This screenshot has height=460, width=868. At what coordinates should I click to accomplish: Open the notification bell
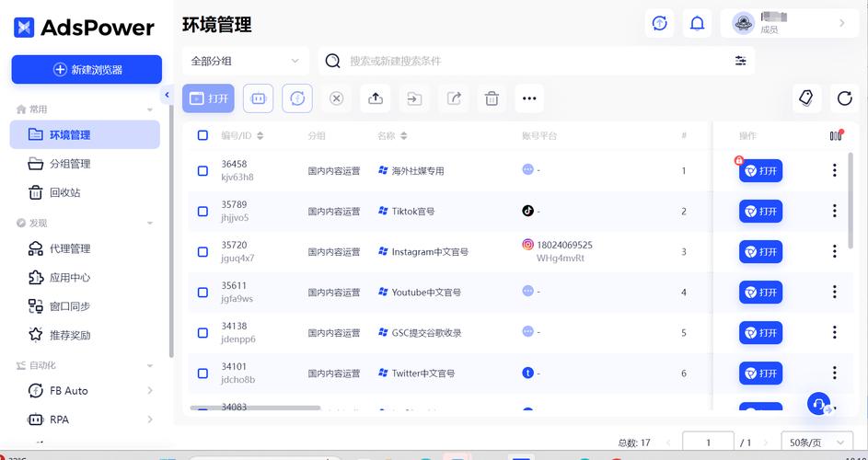tap(697, 24)
